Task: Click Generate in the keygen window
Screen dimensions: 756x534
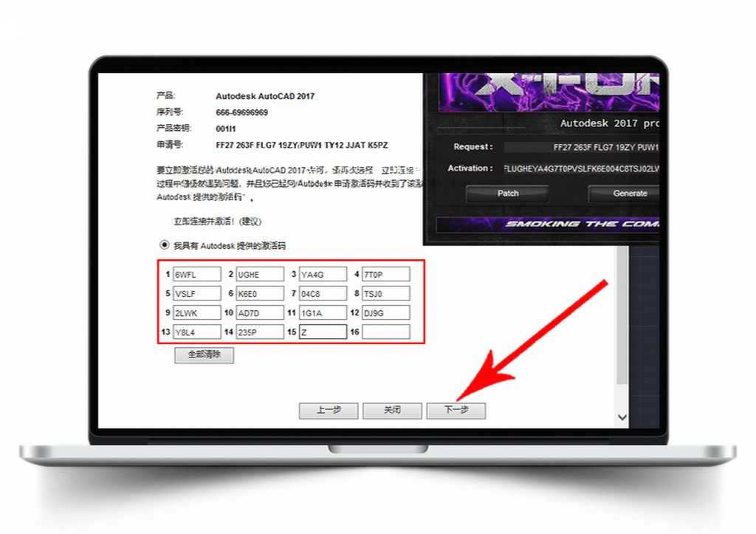Action: pos(624,194)
